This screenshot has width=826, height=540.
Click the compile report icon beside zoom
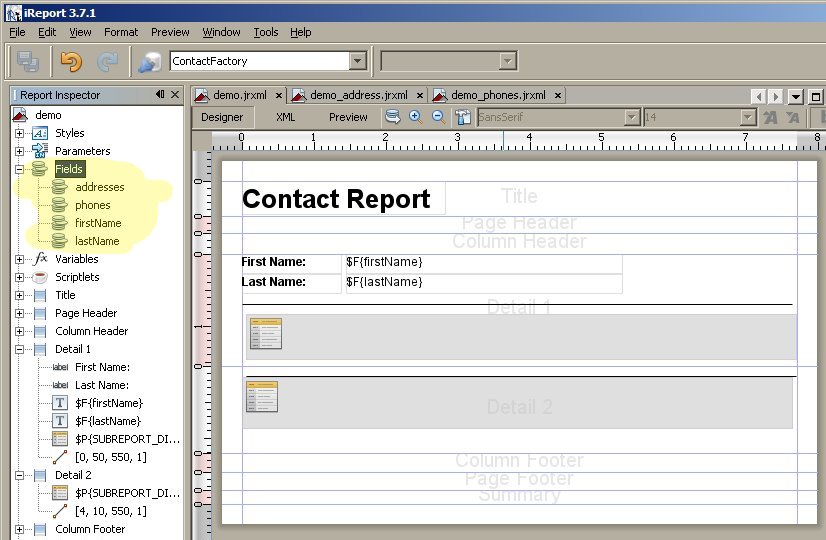[x=463, y=117]
